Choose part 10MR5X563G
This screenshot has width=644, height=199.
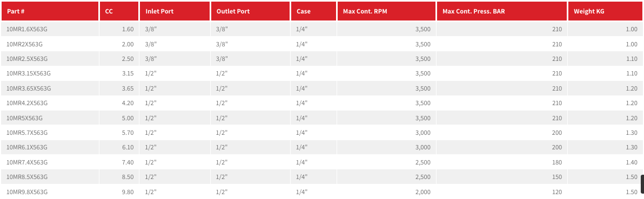[x=25, y=118]
